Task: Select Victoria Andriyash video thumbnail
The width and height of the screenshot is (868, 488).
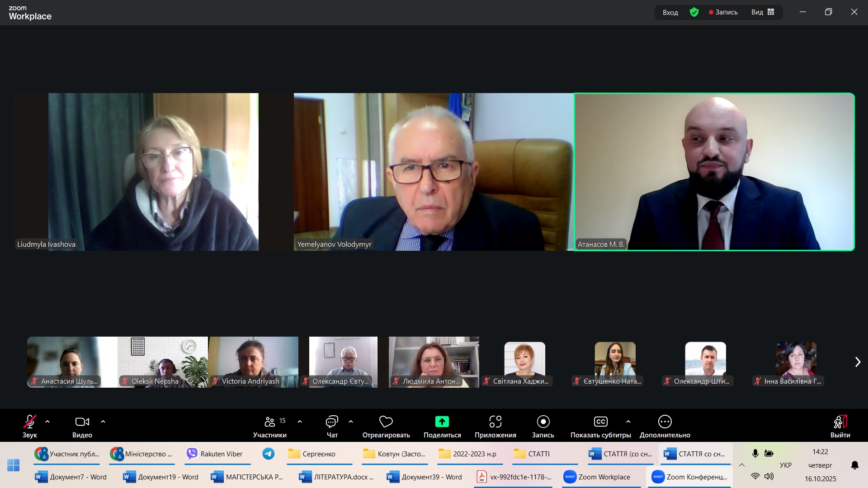Action: tap(253, 361)
